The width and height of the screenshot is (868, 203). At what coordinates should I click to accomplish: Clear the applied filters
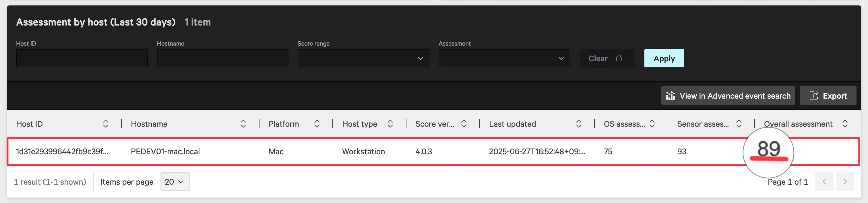click(x=607, y=58)
